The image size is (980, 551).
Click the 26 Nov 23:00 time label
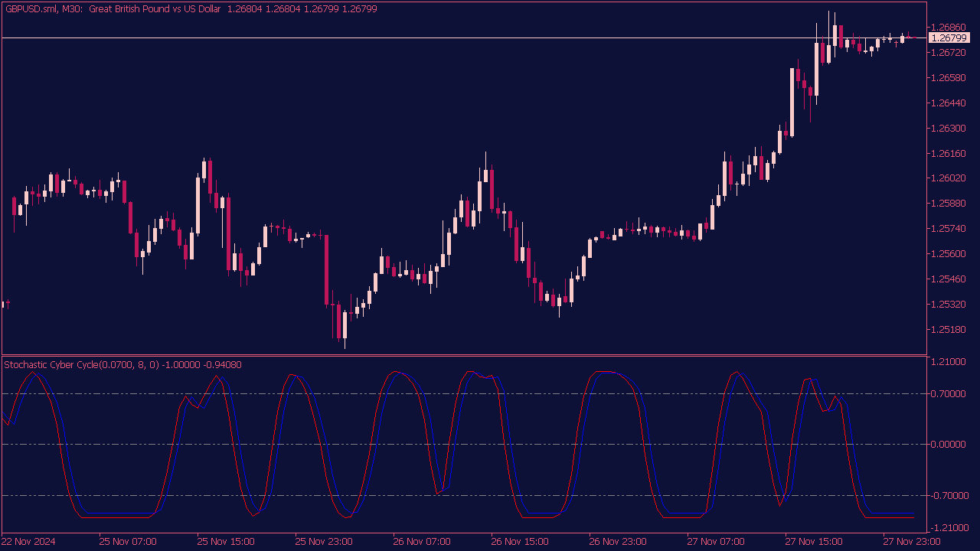pyautogui.click(x=618, y=542)
